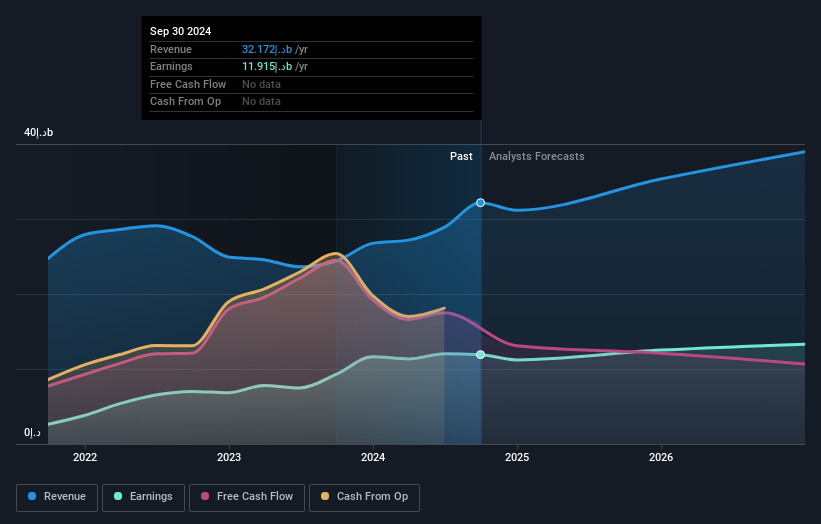This screenshot has height=524, width=821.
Task: Click the 2023 x-axis label
Action: (x=229, y=458)
